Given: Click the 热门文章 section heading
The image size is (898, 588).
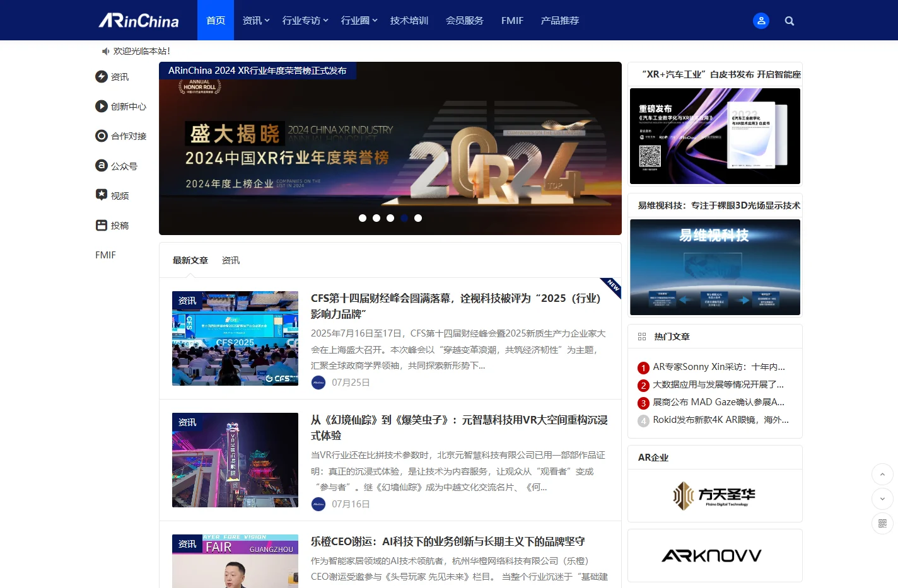Looking at the screenshot, I should (672, 337).
